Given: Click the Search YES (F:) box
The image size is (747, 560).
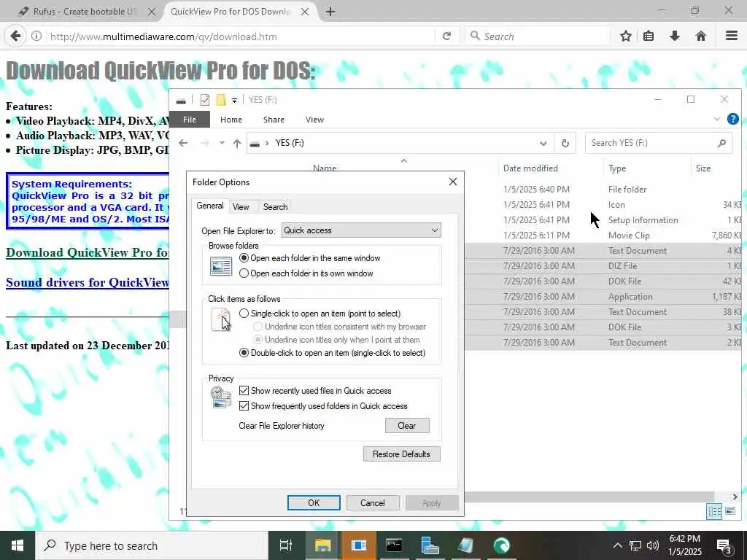Looking at the screenshot, I should (x=659, y=143).
